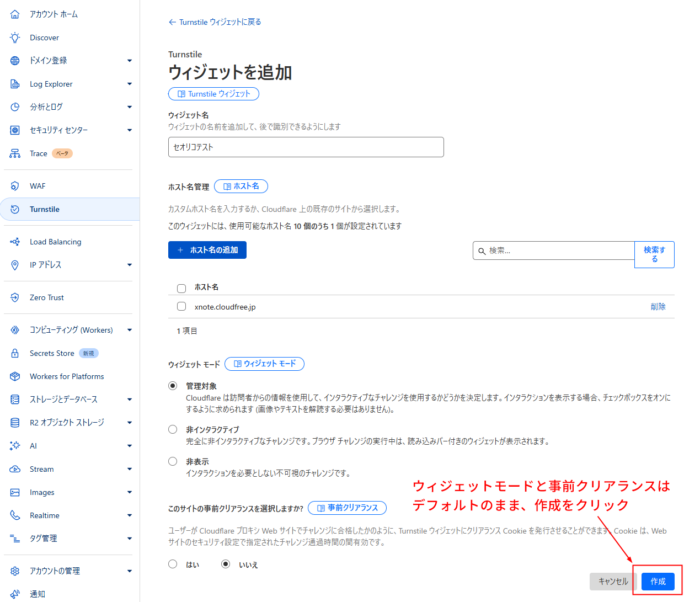Select the 非表示 widget mode radio

coord(173,461)
